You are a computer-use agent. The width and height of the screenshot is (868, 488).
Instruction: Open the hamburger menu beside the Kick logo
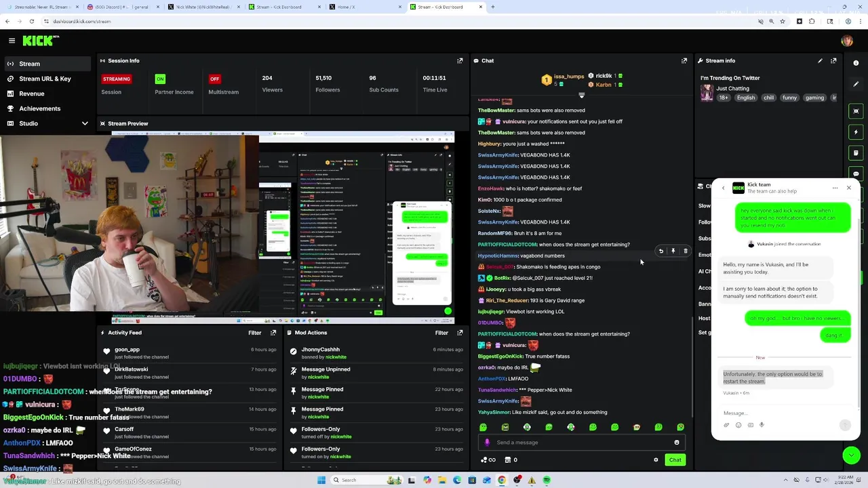[x=12, y=41]
